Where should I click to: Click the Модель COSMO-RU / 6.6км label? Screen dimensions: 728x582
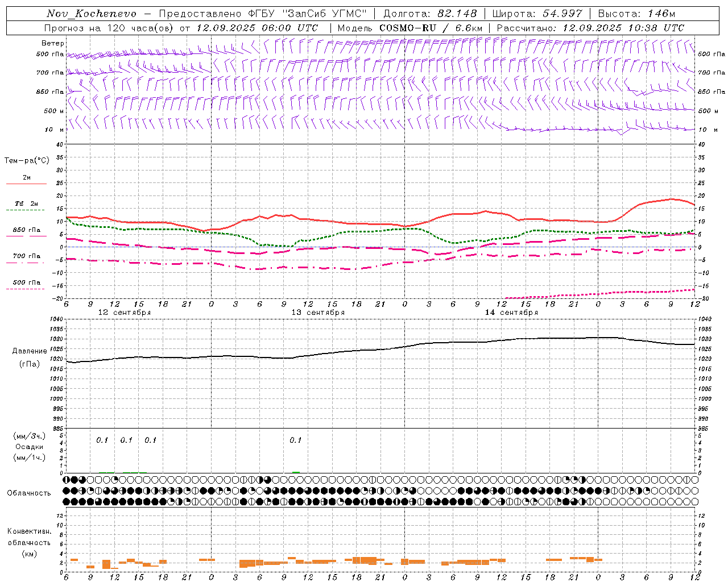coord(410,28)
